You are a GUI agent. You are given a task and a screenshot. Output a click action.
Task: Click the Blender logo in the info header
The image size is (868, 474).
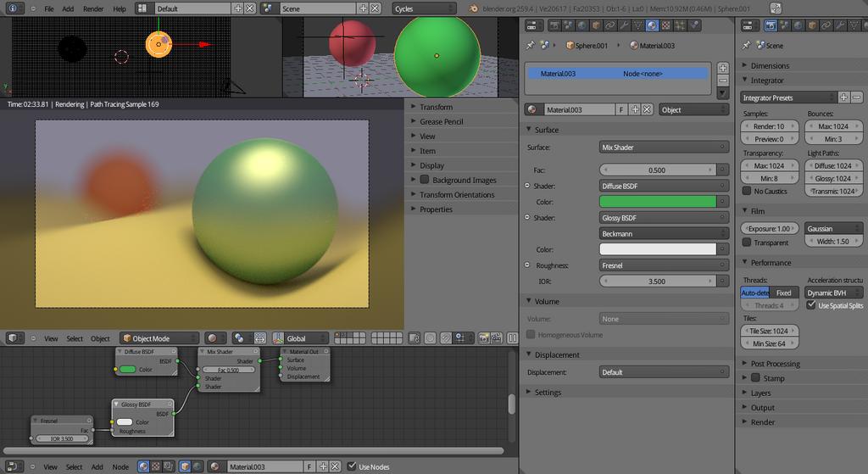(x=473, y=8)
